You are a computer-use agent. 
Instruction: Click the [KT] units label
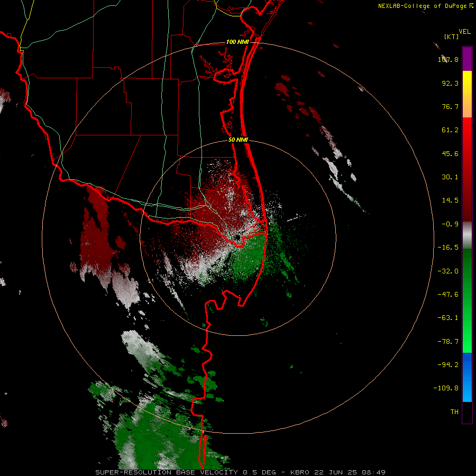[452, 36]
